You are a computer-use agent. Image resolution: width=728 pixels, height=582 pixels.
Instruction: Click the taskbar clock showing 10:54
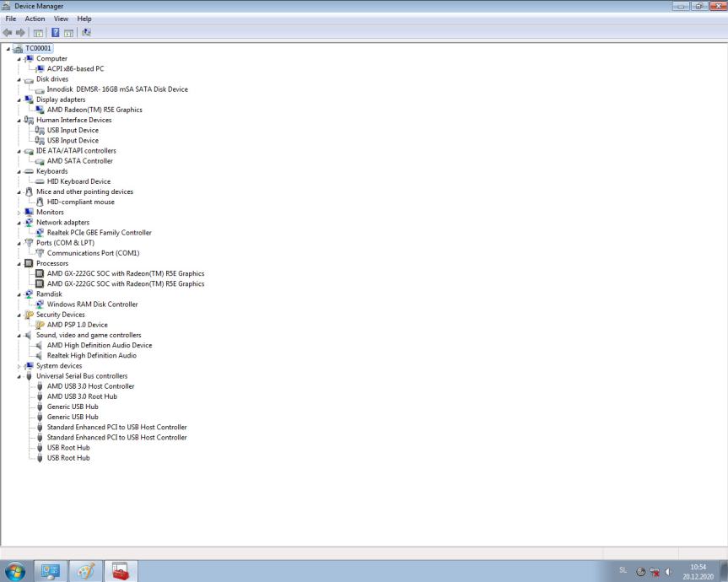(x=698, y=570)
